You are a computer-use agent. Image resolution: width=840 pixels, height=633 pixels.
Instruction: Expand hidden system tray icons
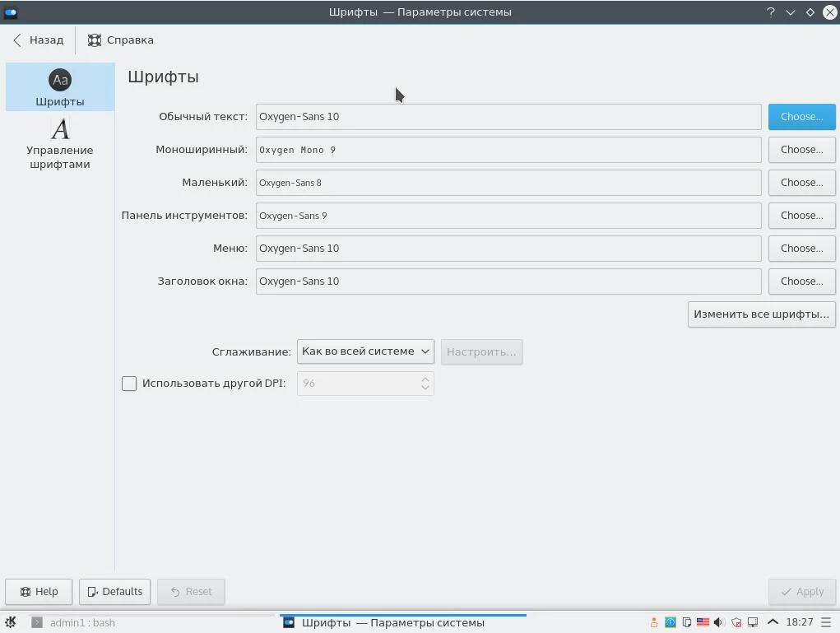coord(773,621)
